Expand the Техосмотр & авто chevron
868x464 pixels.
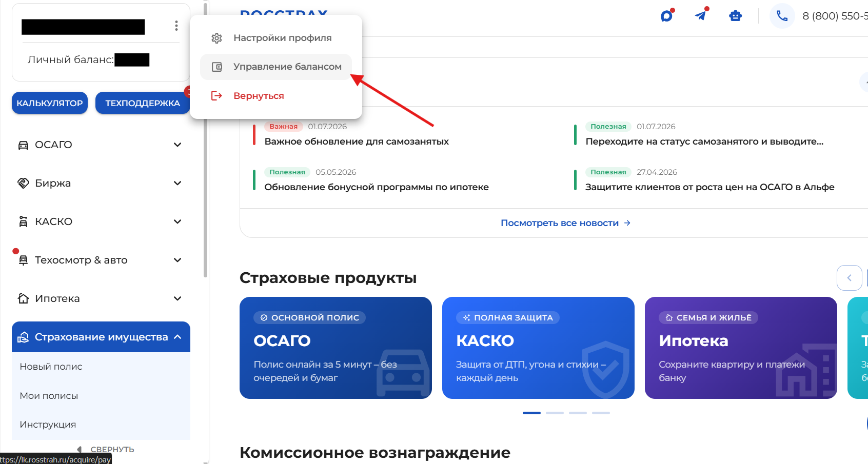[x=177, y=260]
